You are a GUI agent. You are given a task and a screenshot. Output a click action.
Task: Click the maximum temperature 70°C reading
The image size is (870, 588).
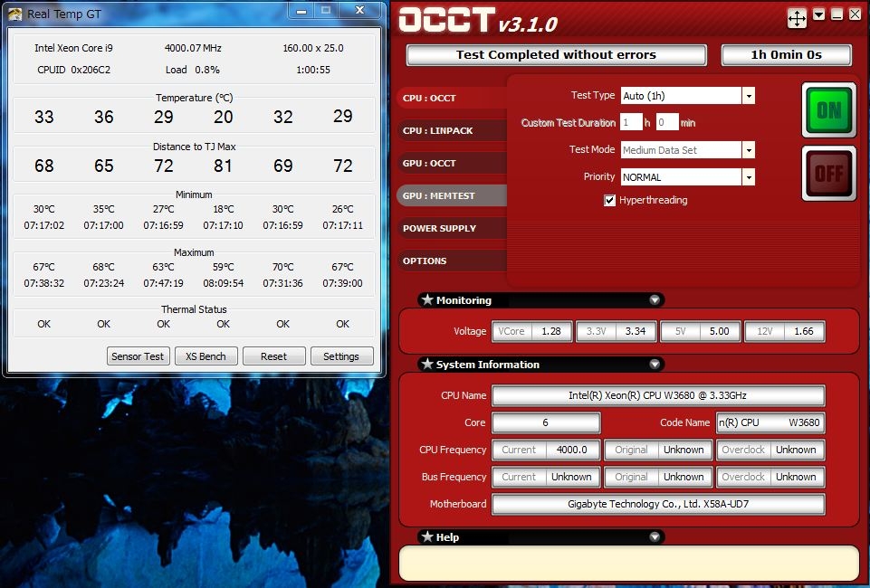tap(283, 267)
